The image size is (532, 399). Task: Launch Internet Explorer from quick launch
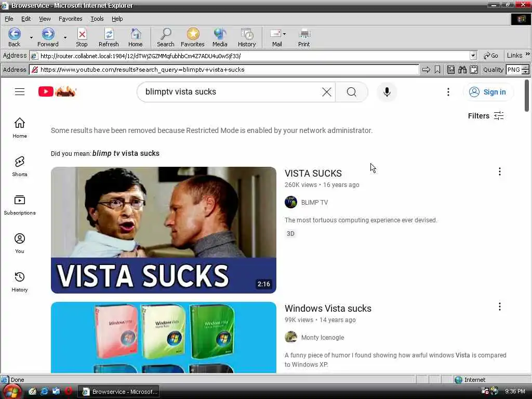tap(44, 391)
